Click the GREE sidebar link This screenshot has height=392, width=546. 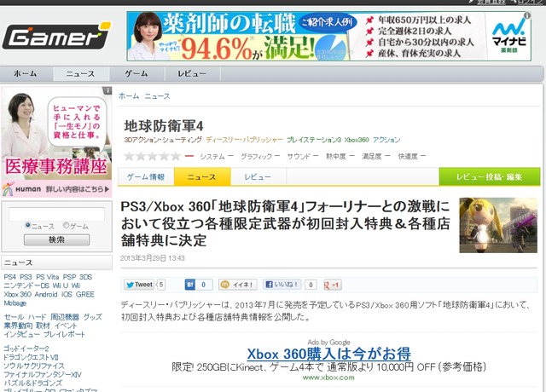85,294
